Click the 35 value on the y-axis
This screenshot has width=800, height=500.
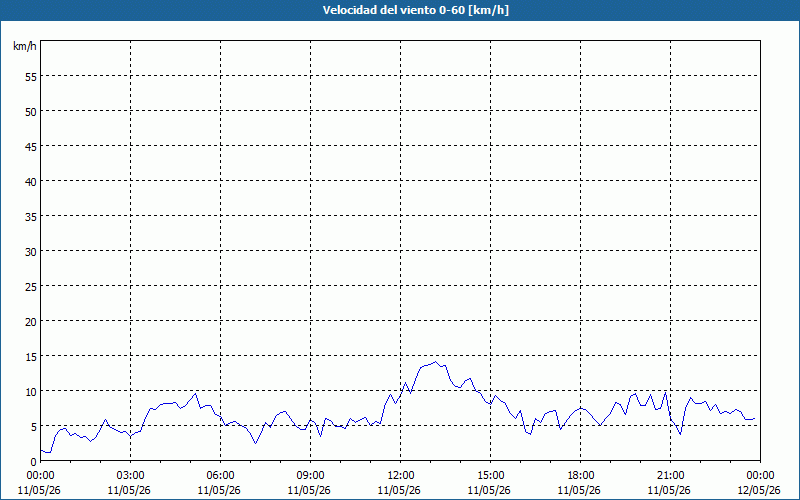tap(31, 216)
